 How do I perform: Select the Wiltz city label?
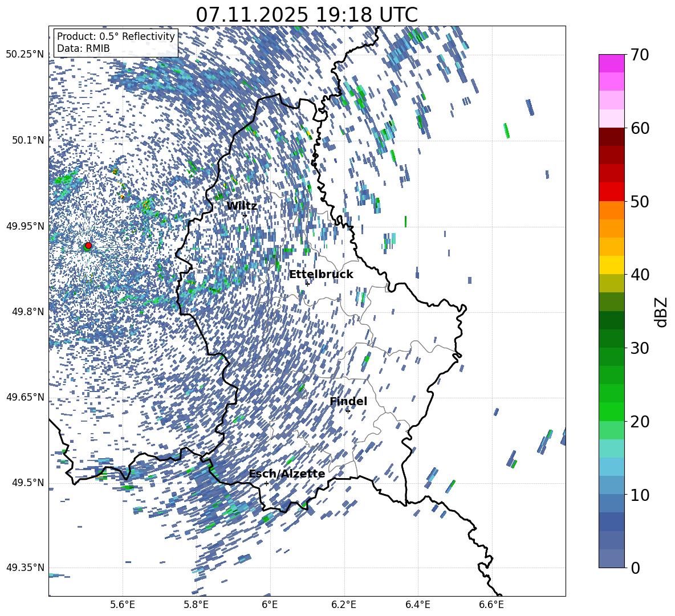pos(242,206)
